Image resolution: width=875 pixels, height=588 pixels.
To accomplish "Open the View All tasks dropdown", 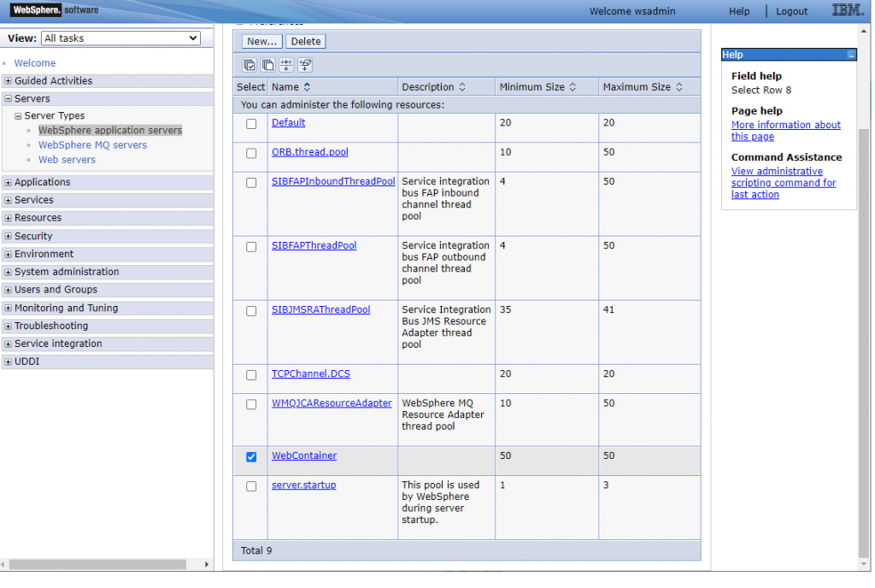I will 120,38.
